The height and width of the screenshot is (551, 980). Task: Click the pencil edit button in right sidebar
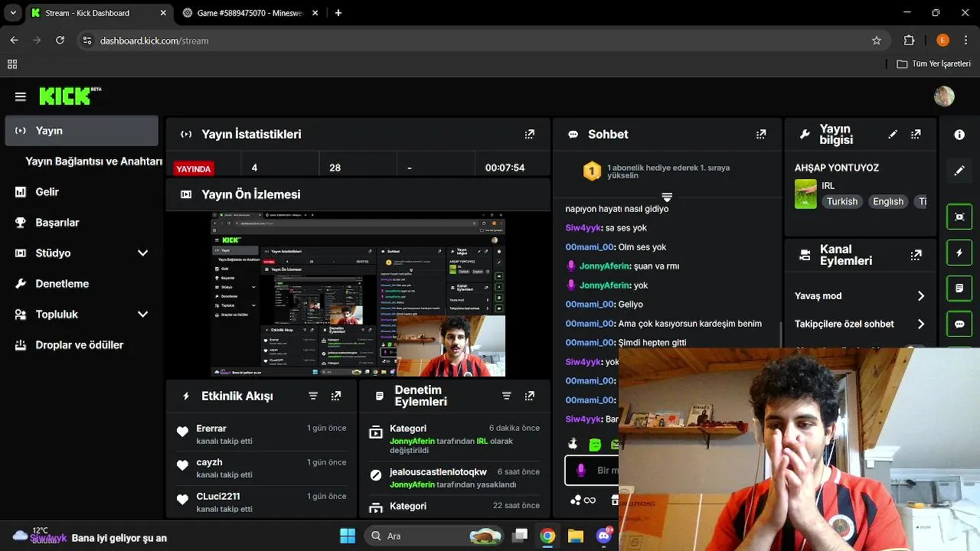click(959, 171)
